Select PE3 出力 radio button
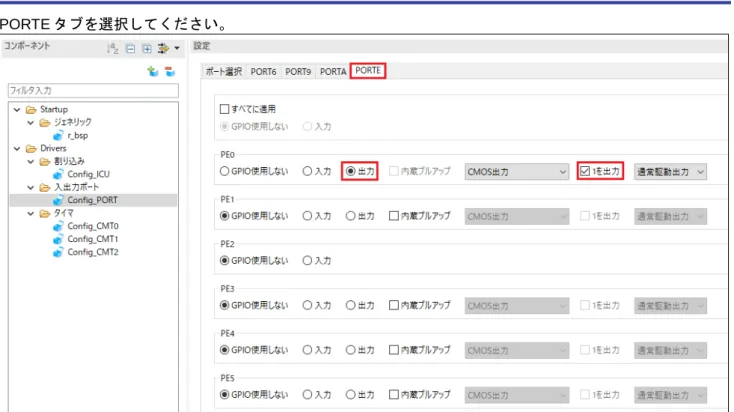The width and height of the screenshot is (734, 412). pyautogui.click(x=350, y=305)
